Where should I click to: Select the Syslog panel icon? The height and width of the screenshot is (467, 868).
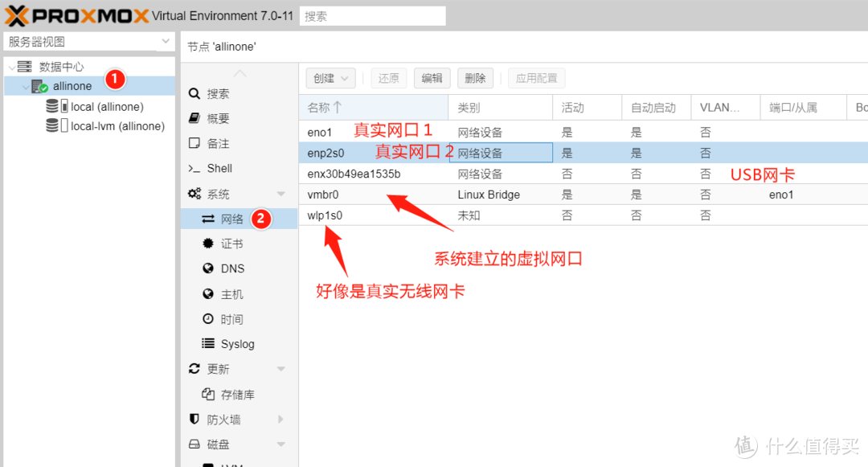(207, 343)
